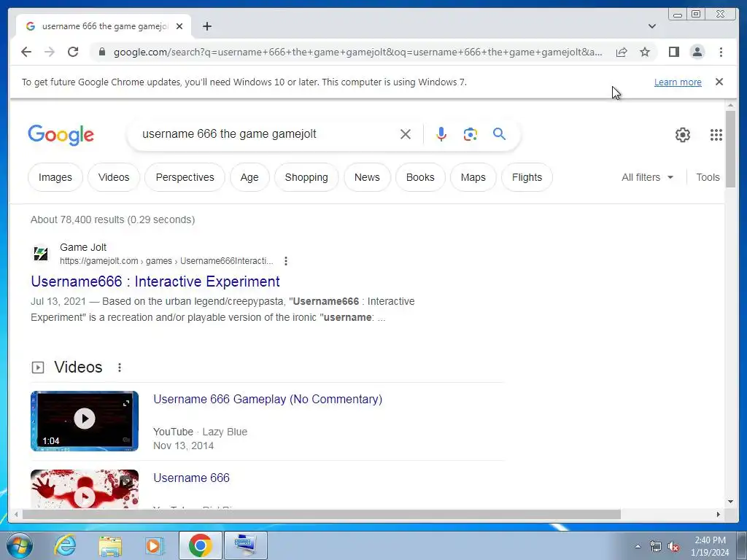
Task: Play the red handprint video thumbnail
Action: 85,489
